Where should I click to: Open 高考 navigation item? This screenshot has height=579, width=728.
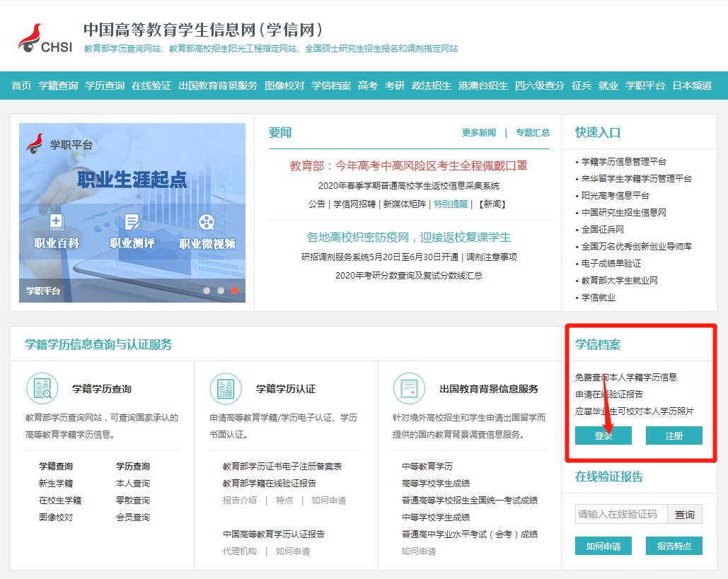pos(368,86)
